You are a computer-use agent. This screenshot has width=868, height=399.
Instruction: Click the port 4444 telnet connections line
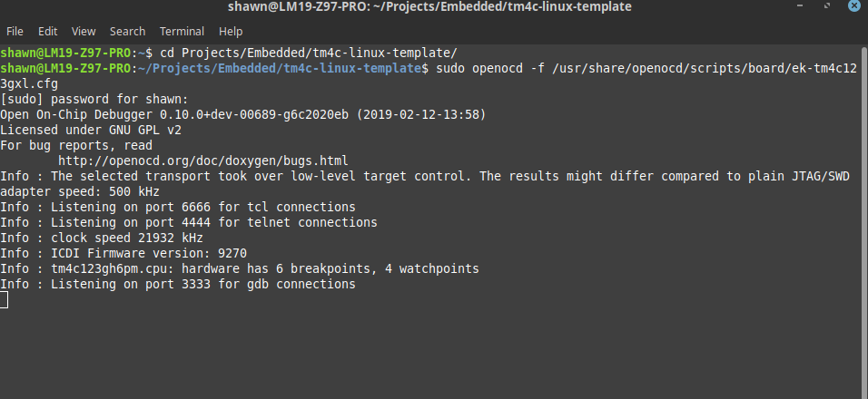tap(188, 222)
